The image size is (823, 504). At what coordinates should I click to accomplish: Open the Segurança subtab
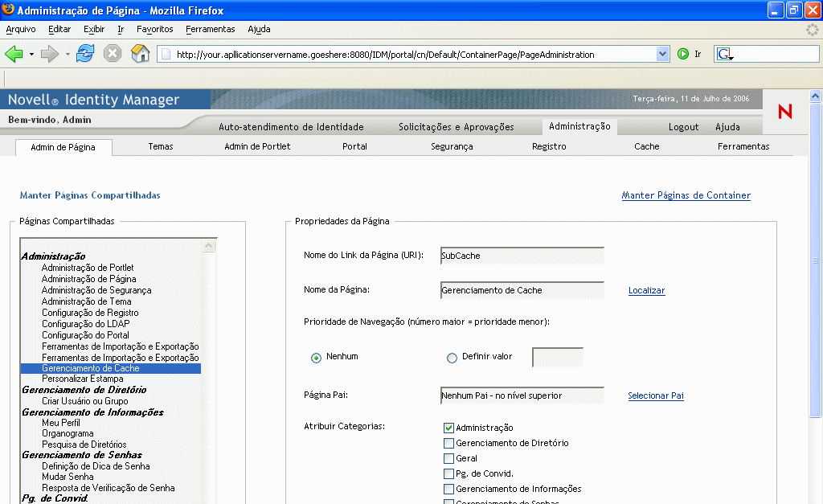(452, 146)
